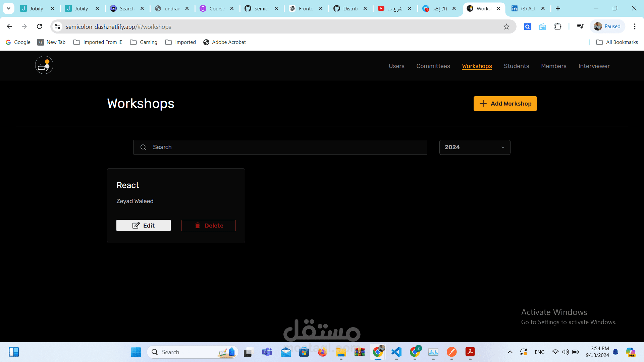Screen dimensions: 644x362
Task: Edit the React workshop
Action: pyautogui.click(x=144, y=226)
